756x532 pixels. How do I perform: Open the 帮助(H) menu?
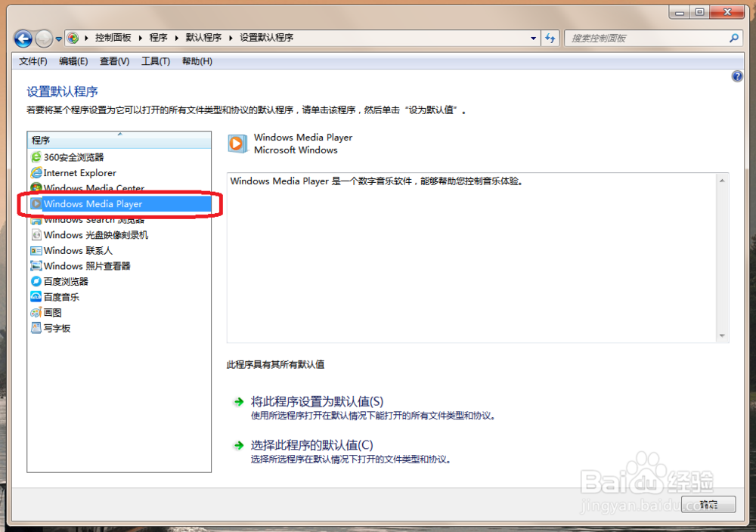coord(197,61)
